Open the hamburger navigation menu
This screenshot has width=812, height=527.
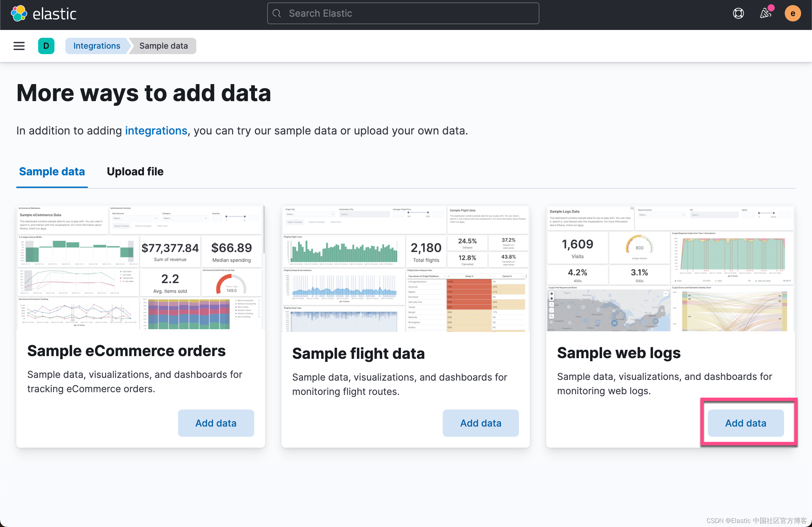(x=19, y=46)
